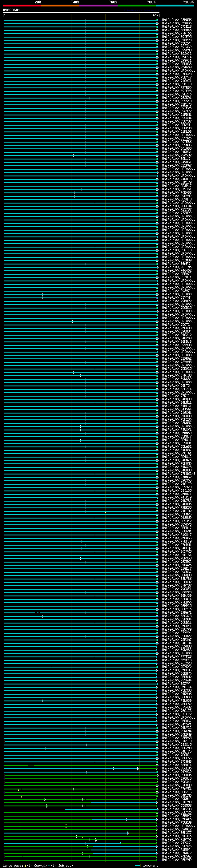Select the UniRef100_P54774 label
The width and height of the screenshot is (197, 868).
click(x=177, y=57)
